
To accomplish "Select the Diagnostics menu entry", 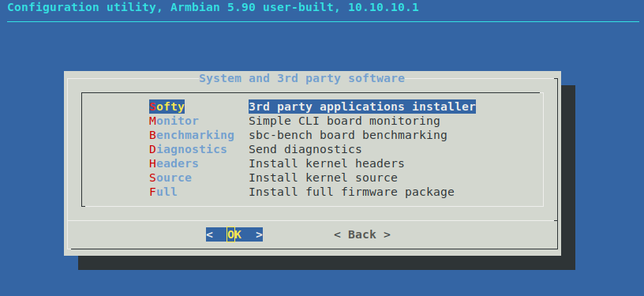I will point(188,149).
